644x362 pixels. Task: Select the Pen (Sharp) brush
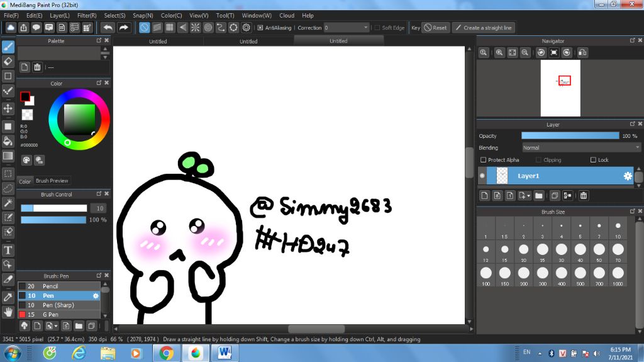[58, 305]
